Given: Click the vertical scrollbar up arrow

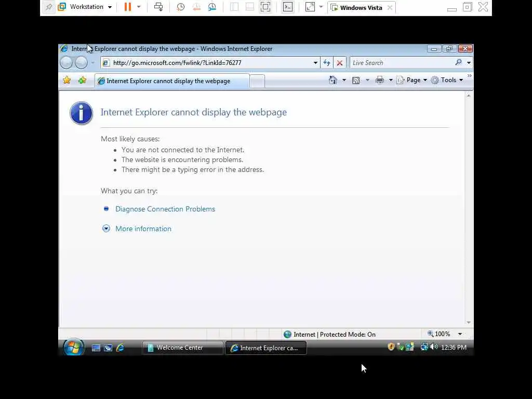Looking at the screenshot, I should [x=469, y=96].
